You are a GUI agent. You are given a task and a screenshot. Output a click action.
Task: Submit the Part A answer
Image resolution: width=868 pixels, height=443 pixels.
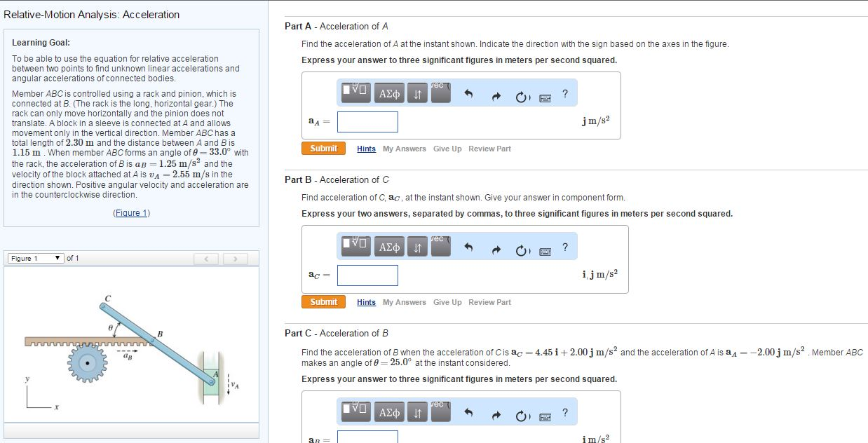(323, 149)
